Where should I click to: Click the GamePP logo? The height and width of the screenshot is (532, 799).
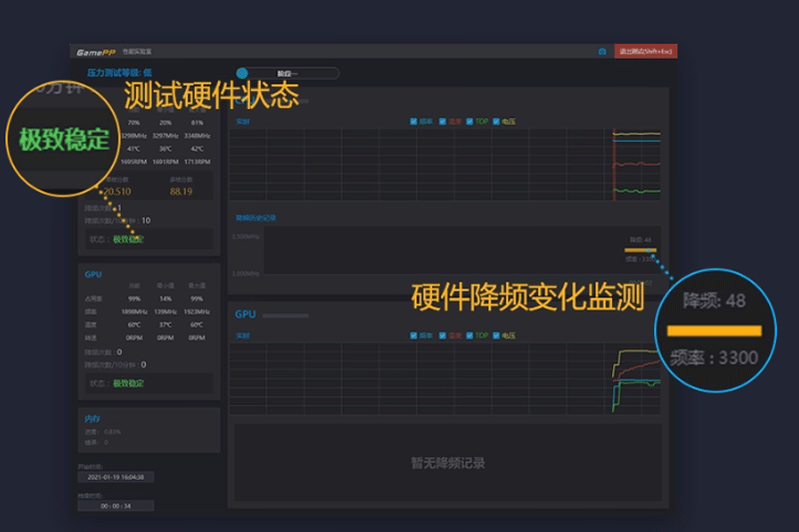point(96,52)
